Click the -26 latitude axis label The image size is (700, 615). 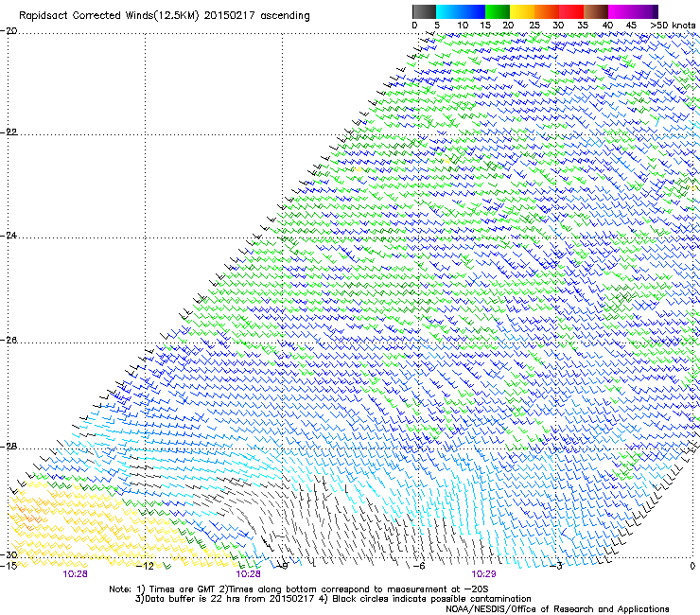(x=9, y=341)
